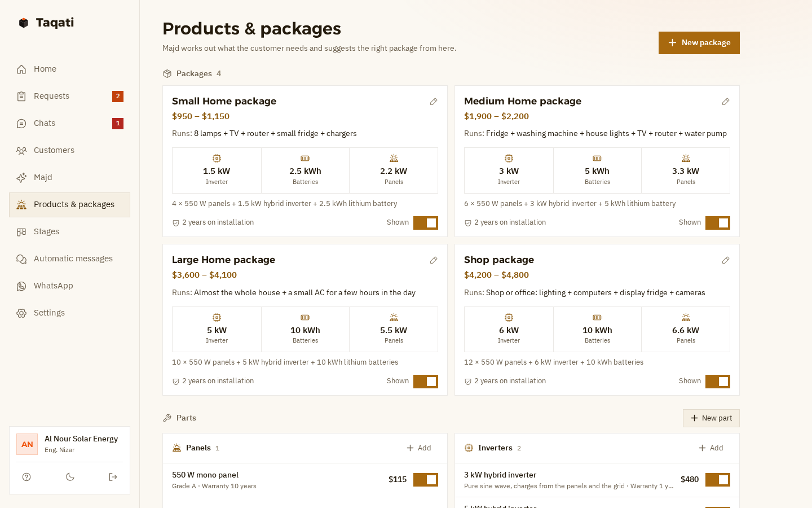Open Requests in the sidebar
This screenshot has width=812, height=508.
69,96
